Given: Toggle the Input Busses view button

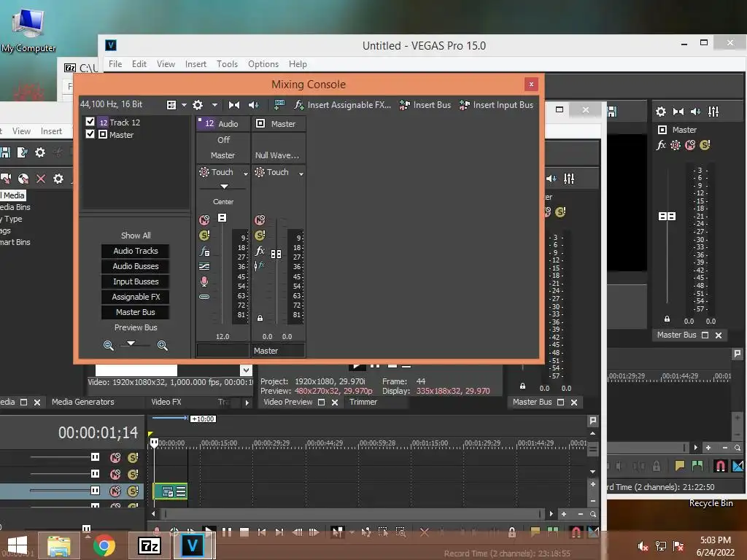Looking at the screenshot, I should 135,281.
